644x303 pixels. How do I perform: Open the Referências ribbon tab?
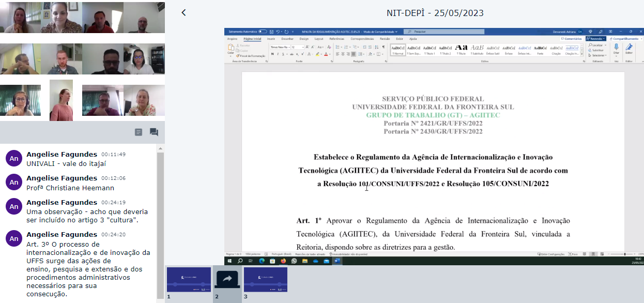pyautogui.click(x=337, y=39)
